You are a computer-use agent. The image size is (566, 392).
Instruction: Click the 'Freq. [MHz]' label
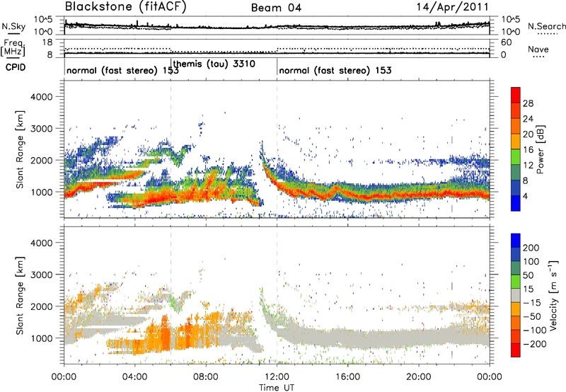(x=13, y=47)
